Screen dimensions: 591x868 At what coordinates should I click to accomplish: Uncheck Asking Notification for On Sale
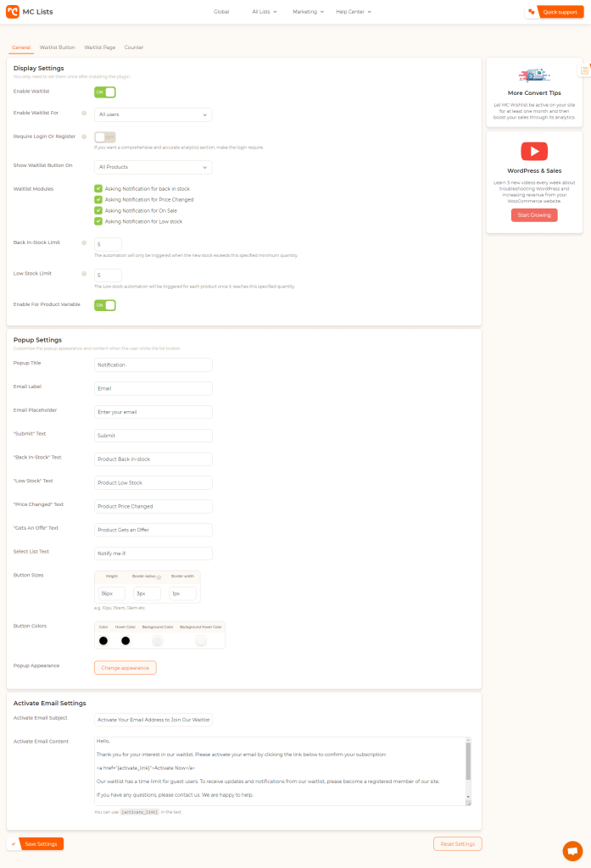(x=98, y=210)
